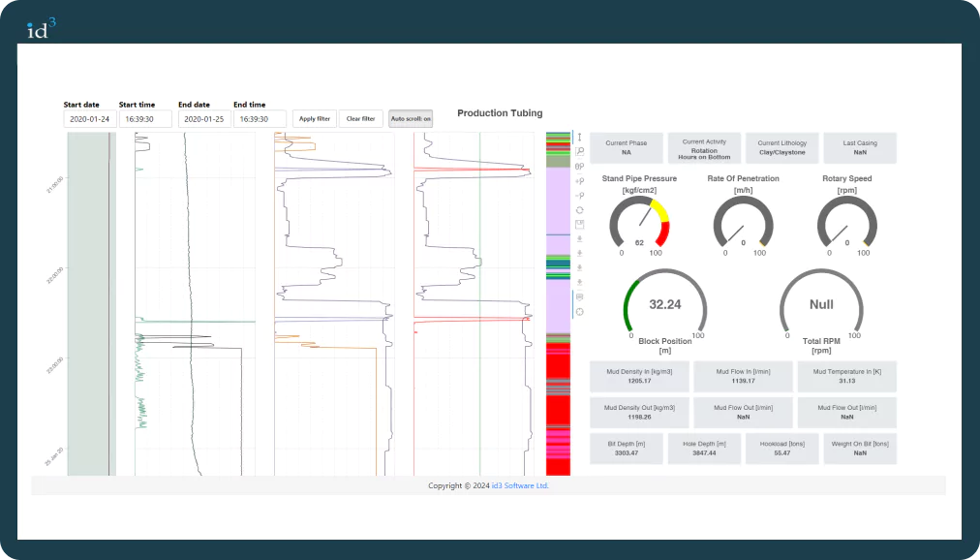
Task: Click the Bit Depth value card
Action: (x=627, y=449)
